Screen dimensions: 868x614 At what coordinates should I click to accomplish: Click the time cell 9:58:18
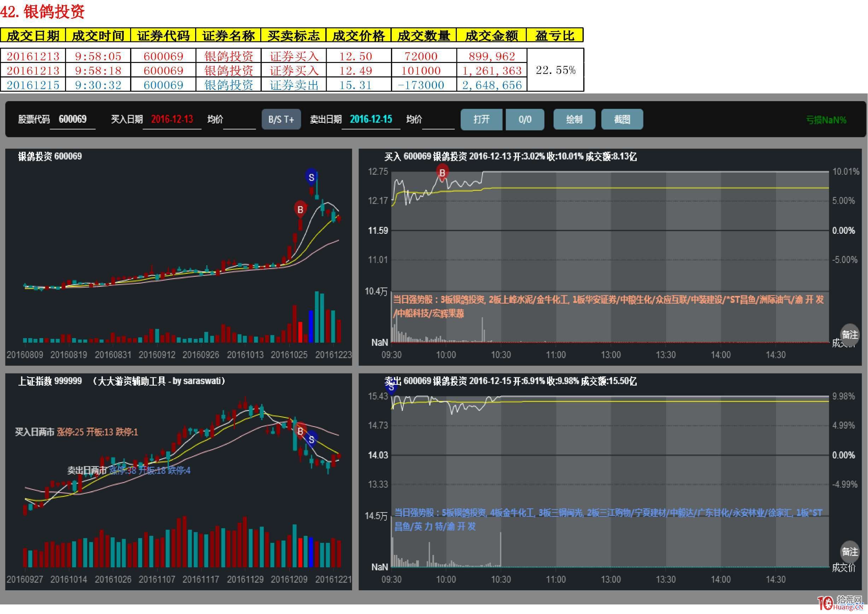pos(98,70)
